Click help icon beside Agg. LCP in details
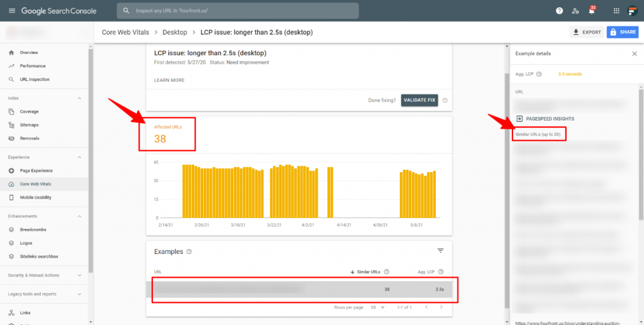Screen dimensions: 644x325 point(539,74)
